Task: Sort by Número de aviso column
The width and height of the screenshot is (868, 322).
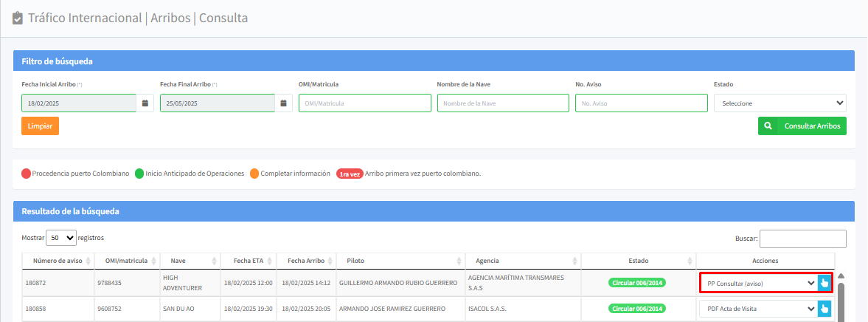Action: click(x=58, y=261)
